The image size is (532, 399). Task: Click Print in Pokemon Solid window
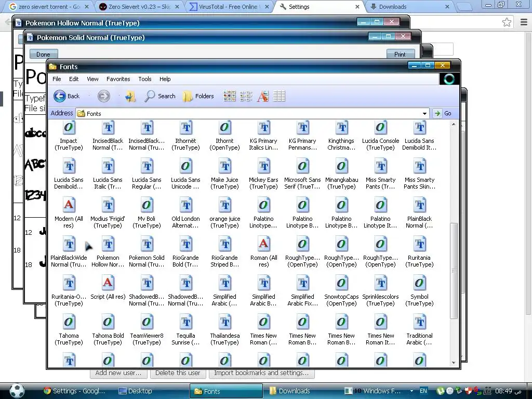pyautogui.click(x=401, y=54)
